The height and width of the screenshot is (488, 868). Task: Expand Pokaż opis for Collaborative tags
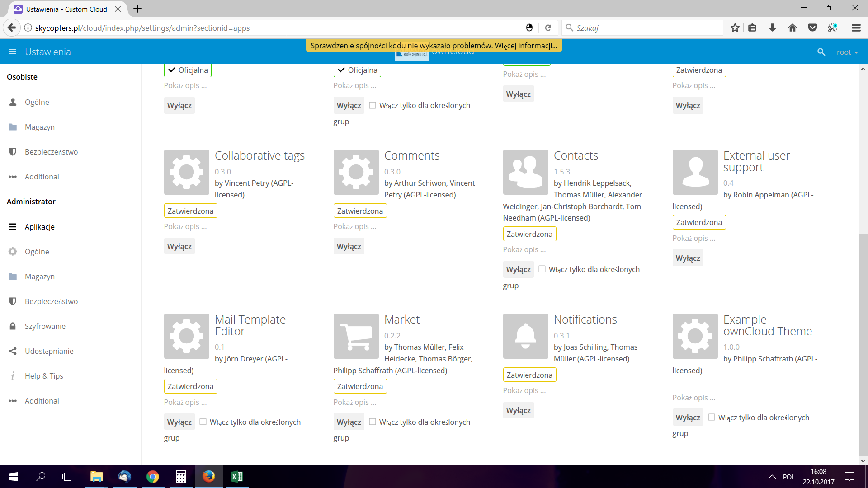185,226
